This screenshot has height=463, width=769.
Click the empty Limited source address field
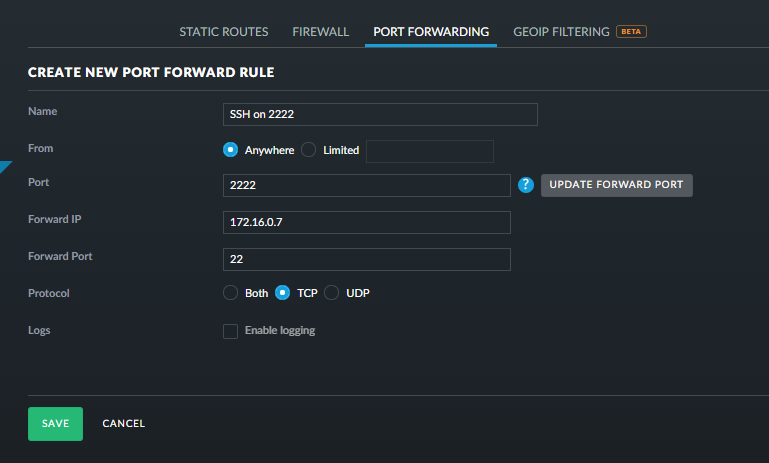tap(430, 151)
